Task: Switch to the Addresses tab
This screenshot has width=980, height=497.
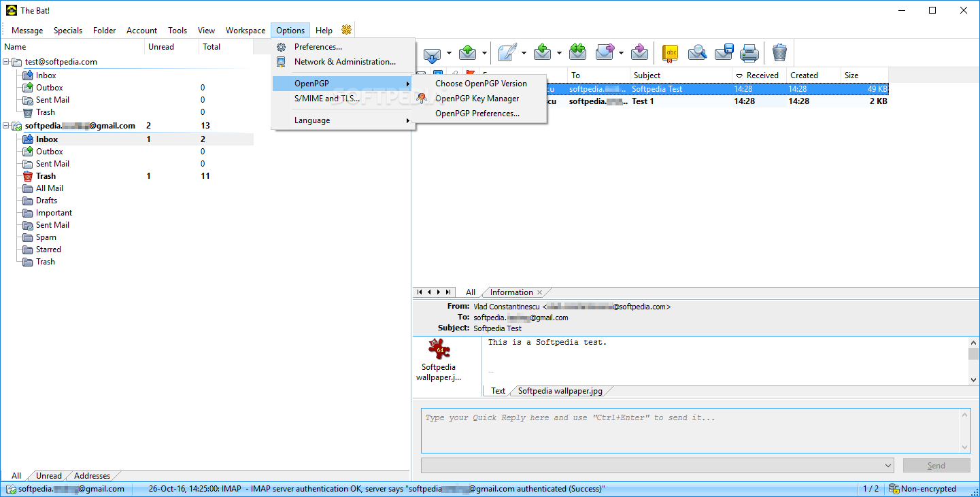Action: pyautogui.click(x=92, y=476)
